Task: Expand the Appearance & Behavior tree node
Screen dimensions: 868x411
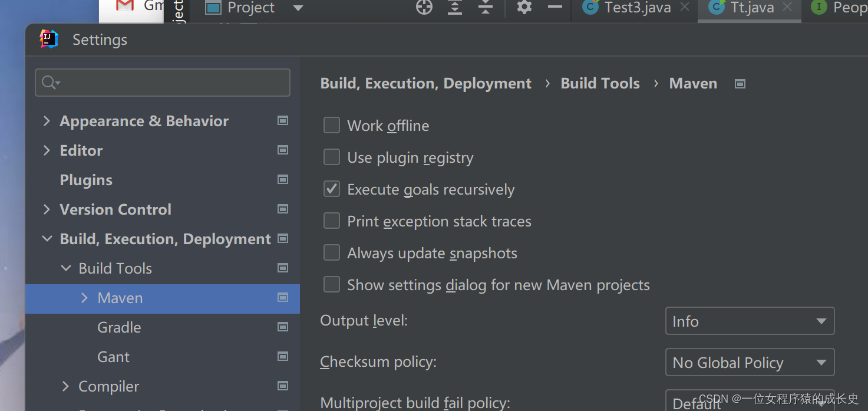Action: [47, 121]
